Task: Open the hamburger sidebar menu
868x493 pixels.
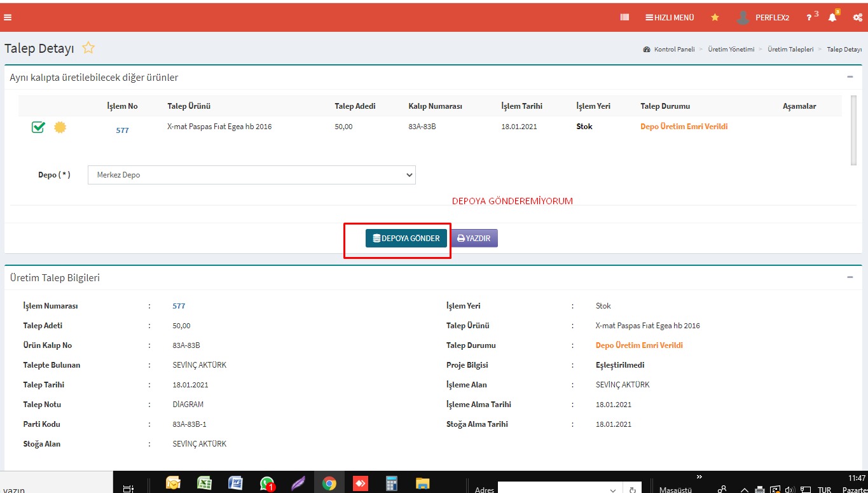Action: point(8,17)
